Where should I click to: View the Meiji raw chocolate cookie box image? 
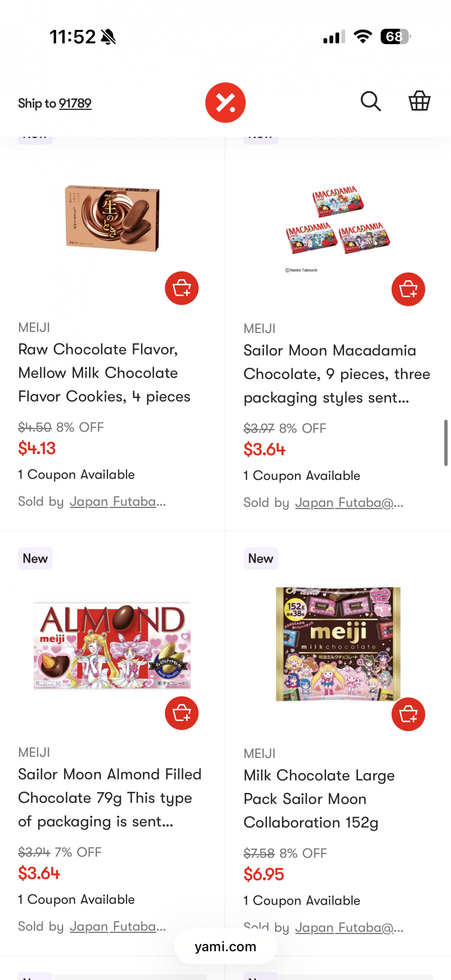tap(112, 219)
